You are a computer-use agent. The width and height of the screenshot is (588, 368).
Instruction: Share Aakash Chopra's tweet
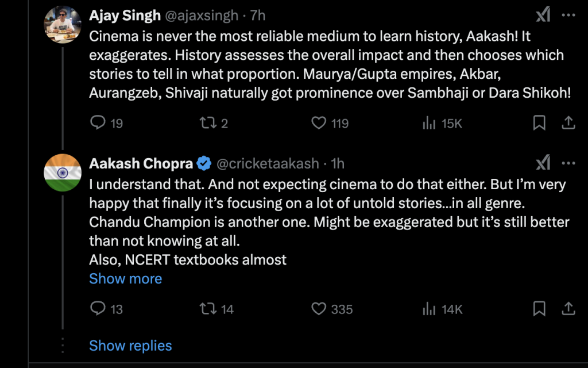(x=568, y=309)
